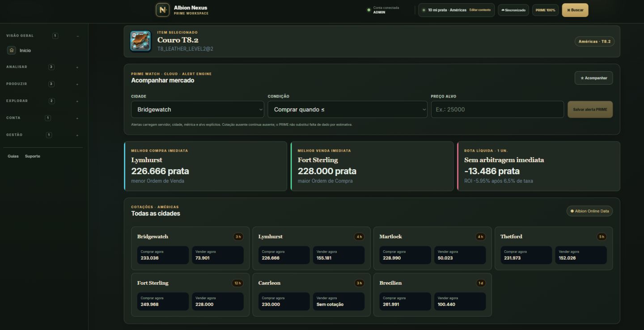Viewport: 644px width, 330px height.
Task: Click the 228.000 prata best-sale value
Action: [x=327, y=171]
